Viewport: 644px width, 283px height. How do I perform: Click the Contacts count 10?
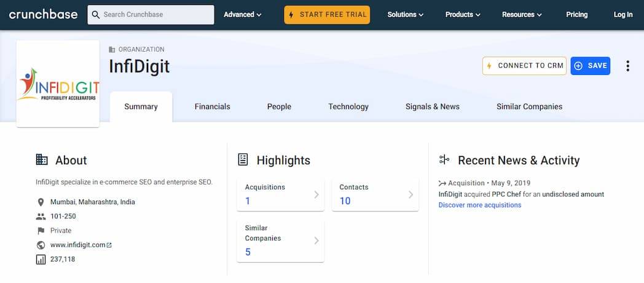(x=345, y=201)
